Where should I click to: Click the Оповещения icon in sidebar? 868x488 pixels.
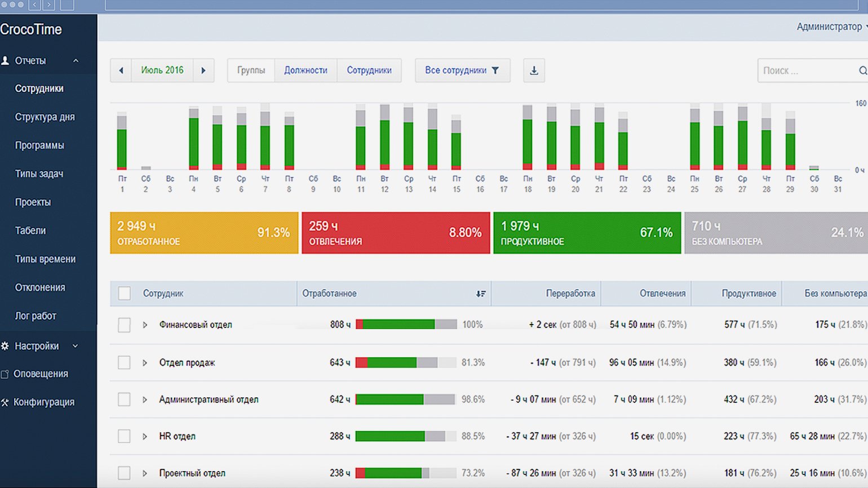tap(5, 374)
